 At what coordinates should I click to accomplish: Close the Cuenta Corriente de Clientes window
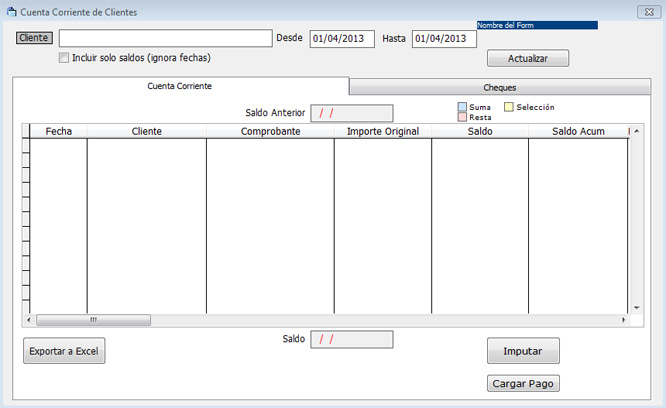(x=644, y=12)
